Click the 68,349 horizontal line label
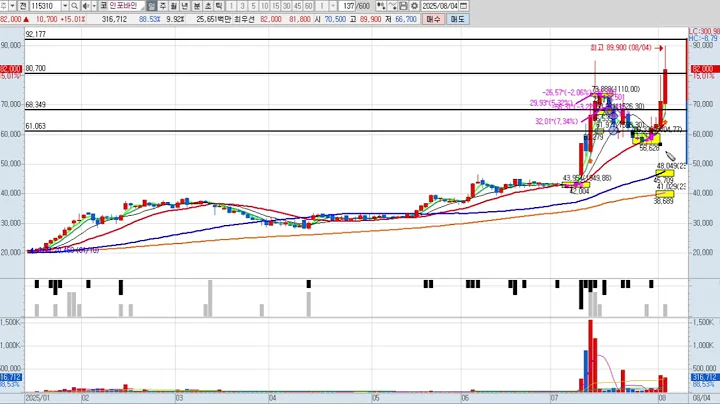Screen dimensions: 720x404 tap(36, 105)
